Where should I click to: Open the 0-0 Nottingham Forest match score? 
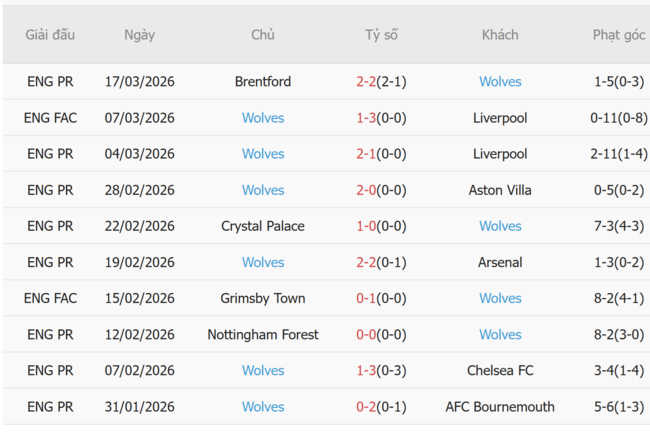click(381, 334)
